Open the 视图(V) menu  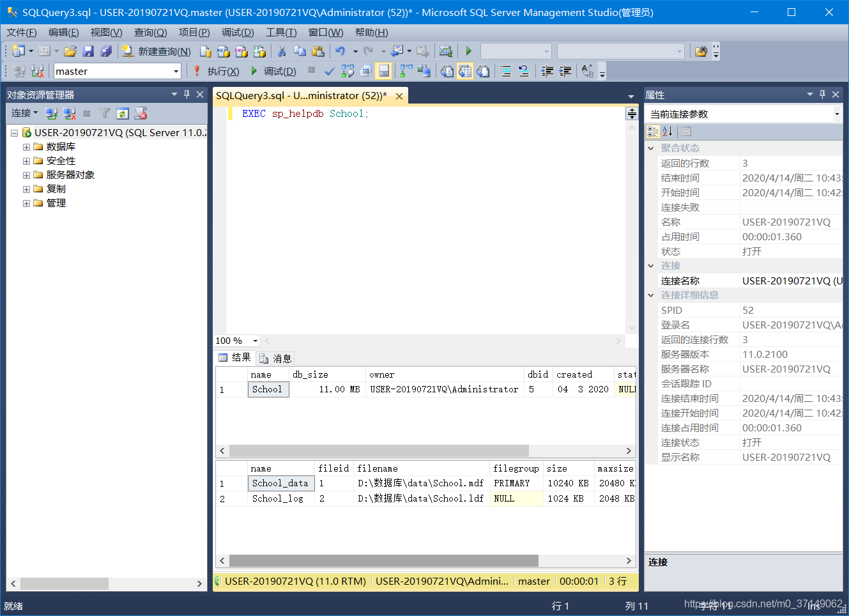point(106,32)
